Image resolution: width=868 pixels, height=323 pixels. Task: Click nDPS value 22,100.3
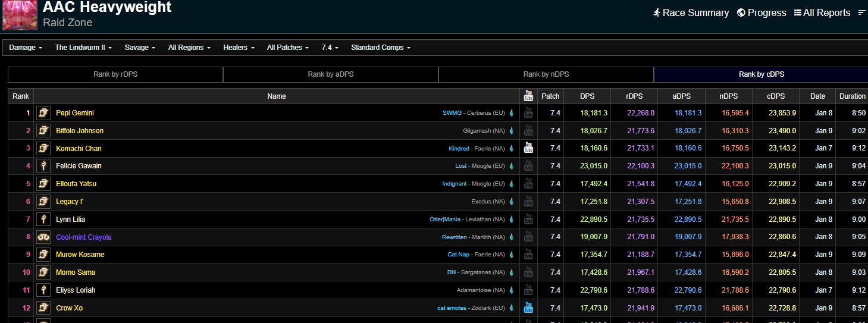pyautogui.click(x=735, y=166)
